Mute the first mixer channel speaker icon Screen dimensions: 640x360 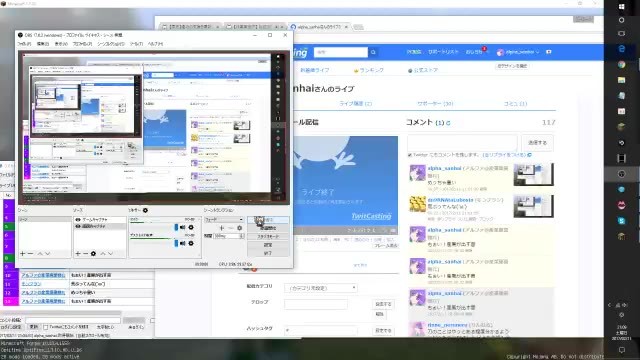pos(182,227)
